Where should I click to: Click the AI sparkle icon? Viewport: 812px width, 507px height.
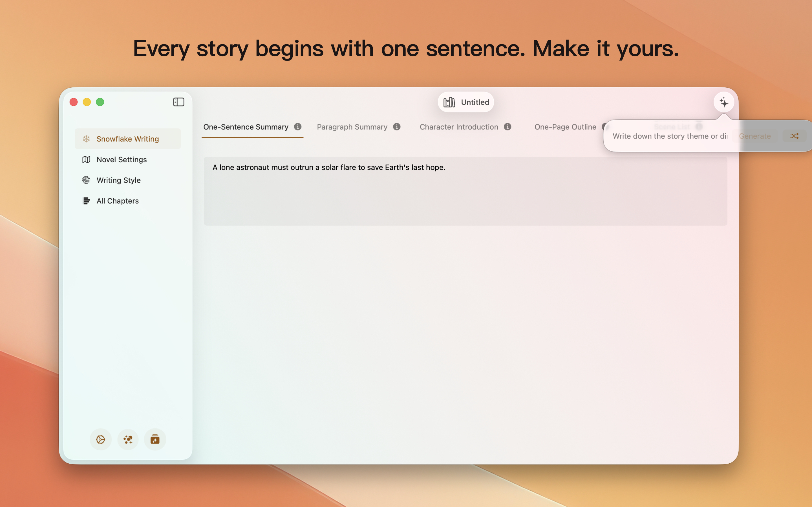724,102
